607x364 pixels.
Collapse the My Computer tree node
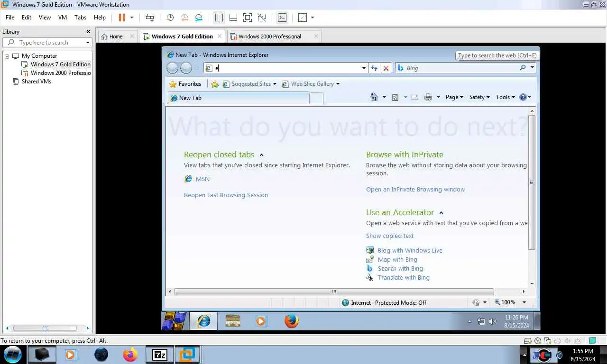point(7,56)
